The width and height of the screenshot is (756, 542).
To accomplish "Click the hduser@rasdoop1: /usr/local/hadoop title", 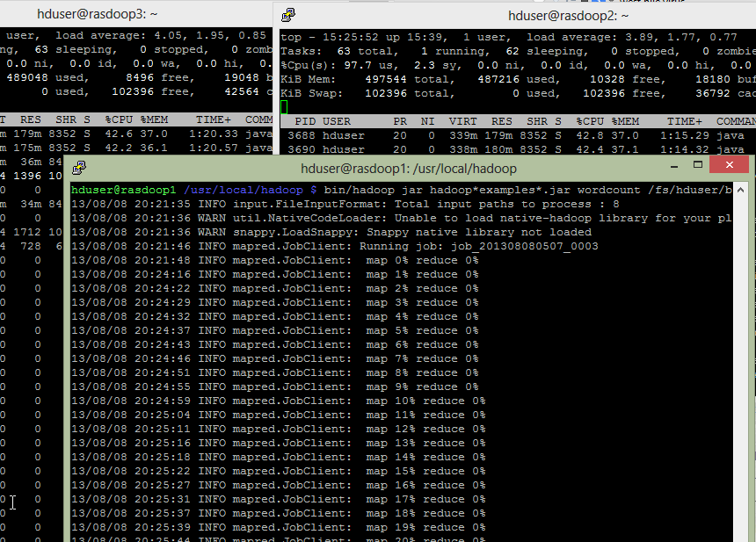I will point(409,169).
